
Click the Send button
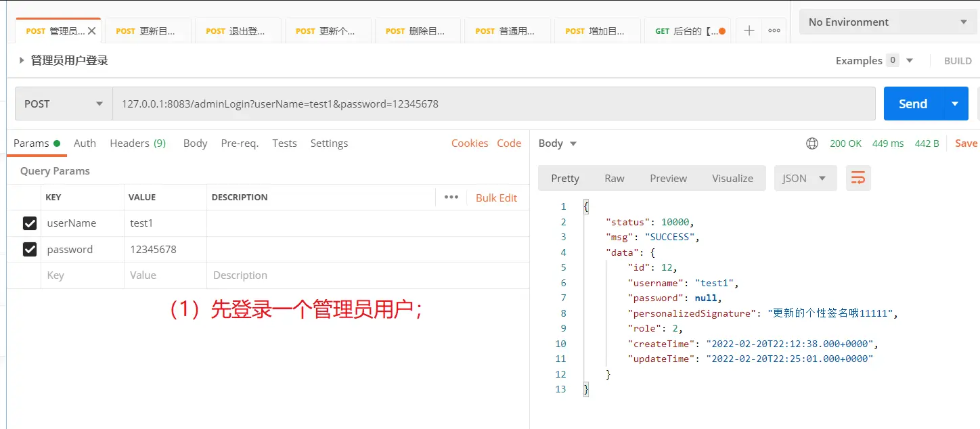tap(912, 104)
